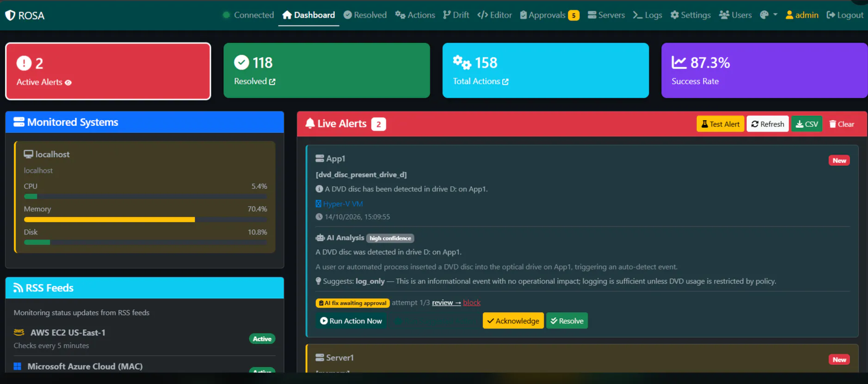Click the chart icon on Success Rate card
This screenshot has width=868, height=384.
coord(679,62)
